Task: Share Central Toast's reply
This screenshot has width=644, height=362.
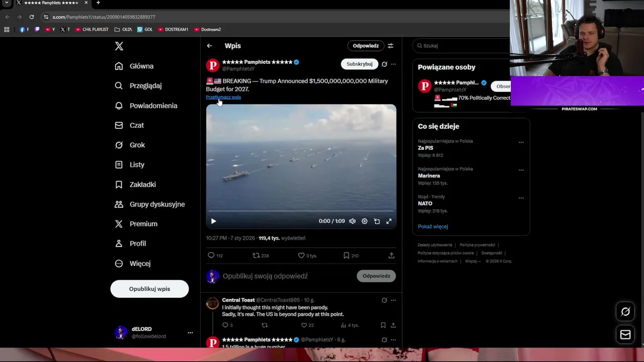Action: (393, 325)
